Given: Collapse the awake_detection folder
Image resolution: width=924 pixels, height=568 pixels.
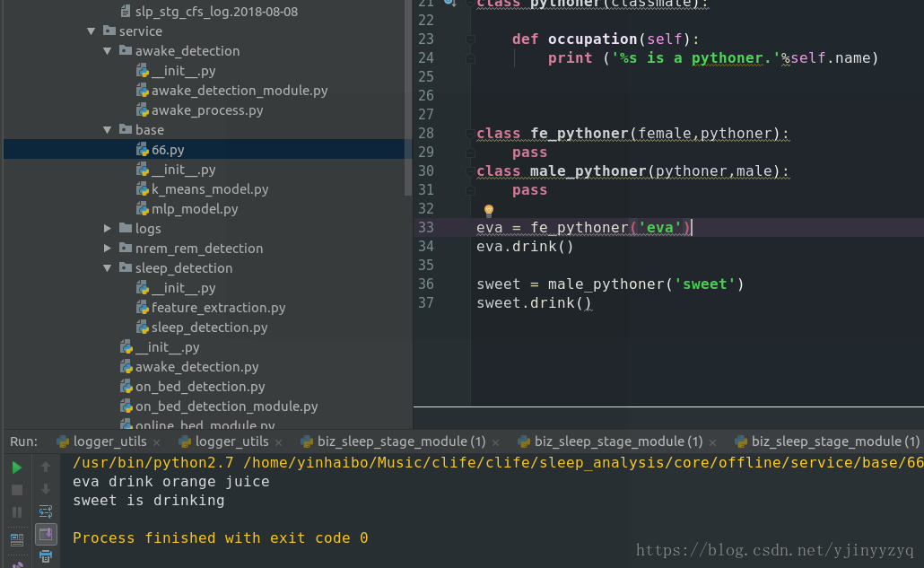Looking at the screenshot, I should (108, 51).
